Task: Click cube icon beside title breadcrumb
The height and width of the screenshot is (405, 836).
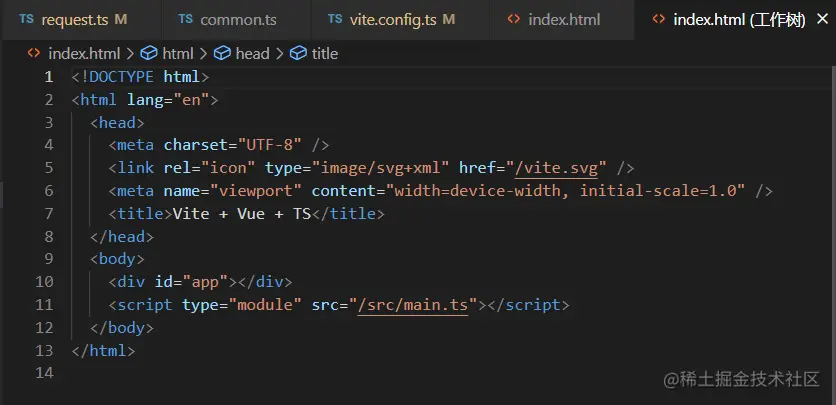Action: tap(298, 53)
